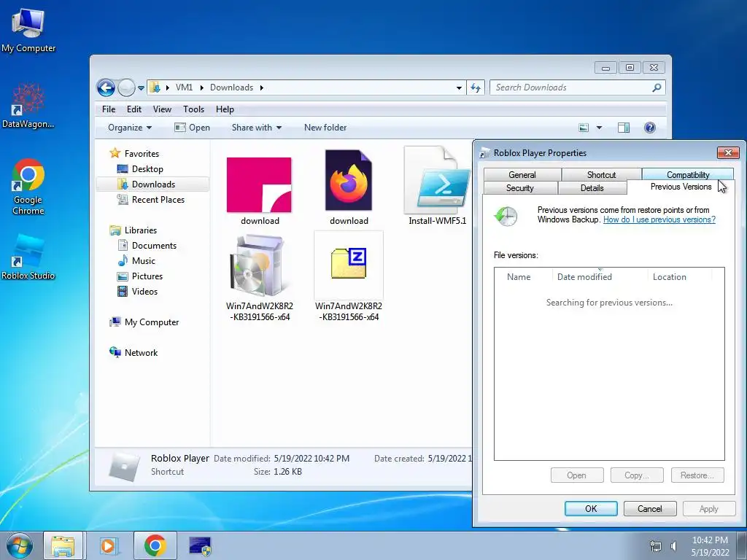The height and width of the screenshot is (560, 747).
Task: Select the Win7AndW2K8R2 installer package file
Action: tap(259, 278)
